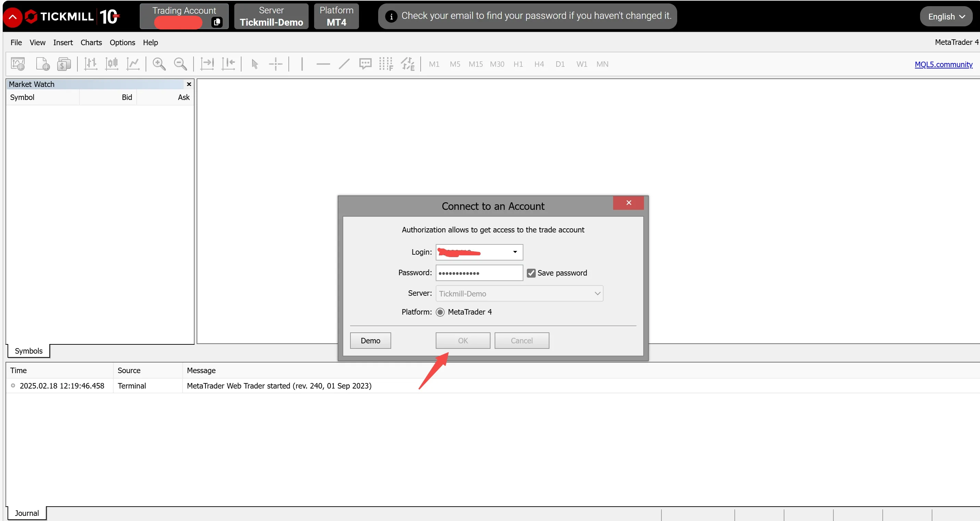Open the Help menu
The image size is (980, 521).
[150, 42]
